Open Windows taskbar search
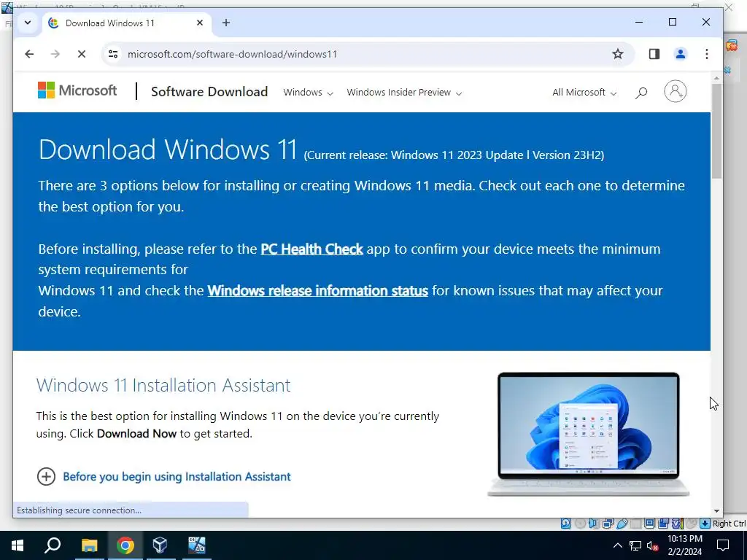The height and width of the screenshot is (560, 747). point(53,545)
